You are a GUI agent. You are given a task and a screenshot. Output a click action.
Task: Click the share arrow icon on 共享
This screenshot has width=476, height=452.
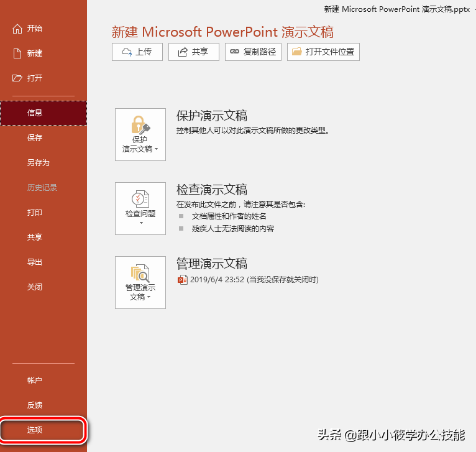[183, 52]
